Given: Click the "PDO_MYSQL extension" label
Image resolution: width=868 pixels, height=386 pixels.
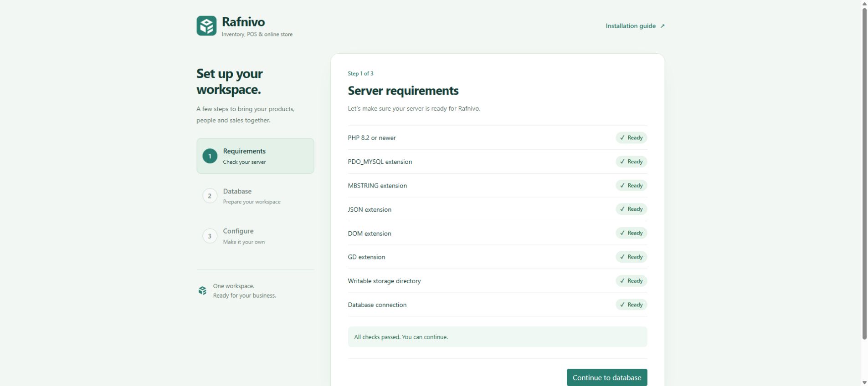Looking at the screenshot, I should point(380,162).
